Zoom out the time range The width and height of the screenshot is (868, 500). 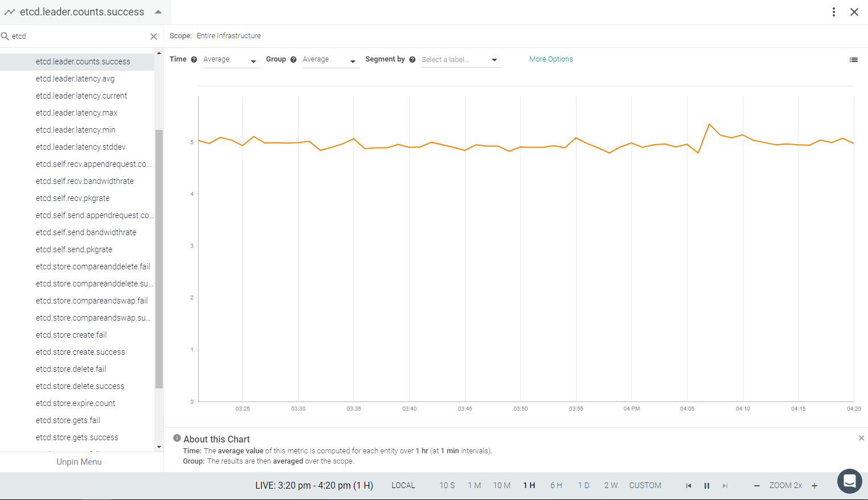pos(756,486)
